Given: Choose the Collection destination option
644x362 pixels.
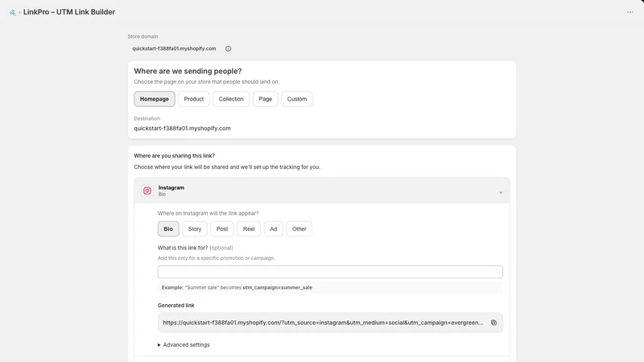Looking at the screenshot, I should [x=231, y=99].
